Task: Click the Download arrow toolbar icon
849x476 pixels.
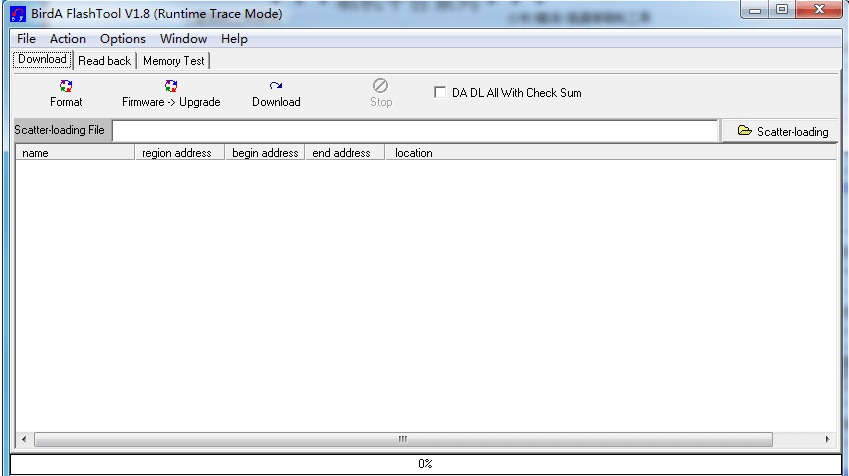Action: click(x=276, y=86)
